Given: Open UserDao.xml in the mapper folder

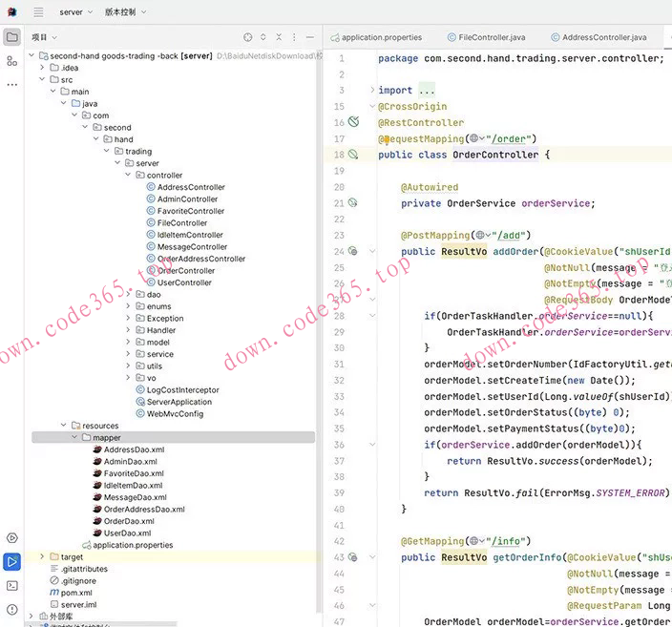Looking at the screenshot, I should click(x=127, y=533).
